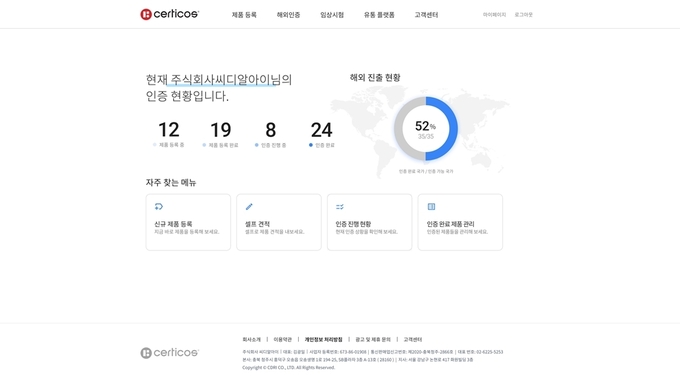Screen dimensions: 680x383
Task: Go to 마이페이지
Action: (x=494, y=15)
